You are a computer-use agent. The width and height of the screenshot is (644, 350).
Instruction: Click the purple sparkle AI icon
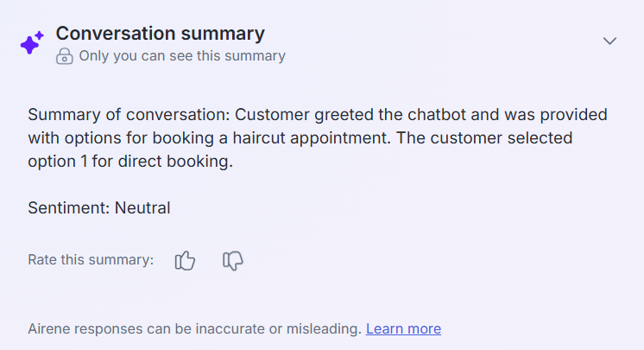tap(32, 43)
